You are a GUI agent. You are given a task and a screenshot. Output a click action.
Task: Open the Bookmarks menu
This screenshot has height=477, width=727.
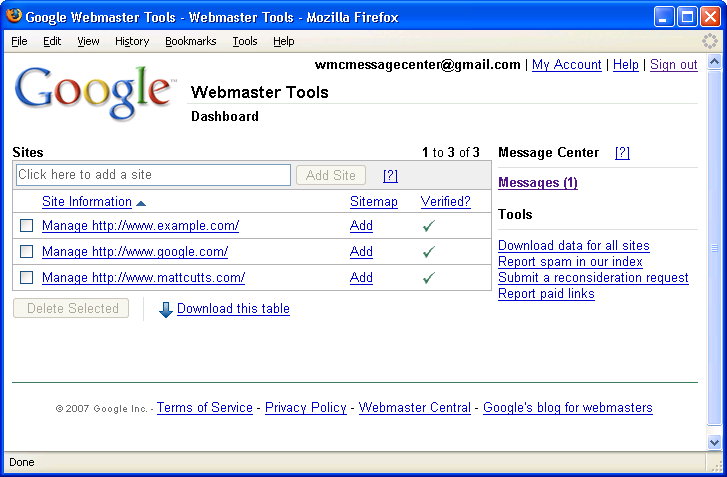191,41
